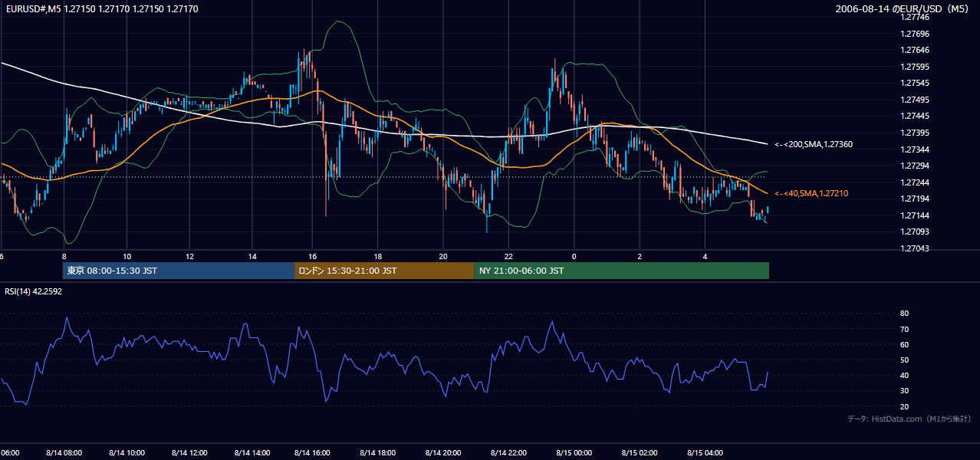
Task: Click the 8/14 16:00 time label
Action: click(x=312, y=453)
